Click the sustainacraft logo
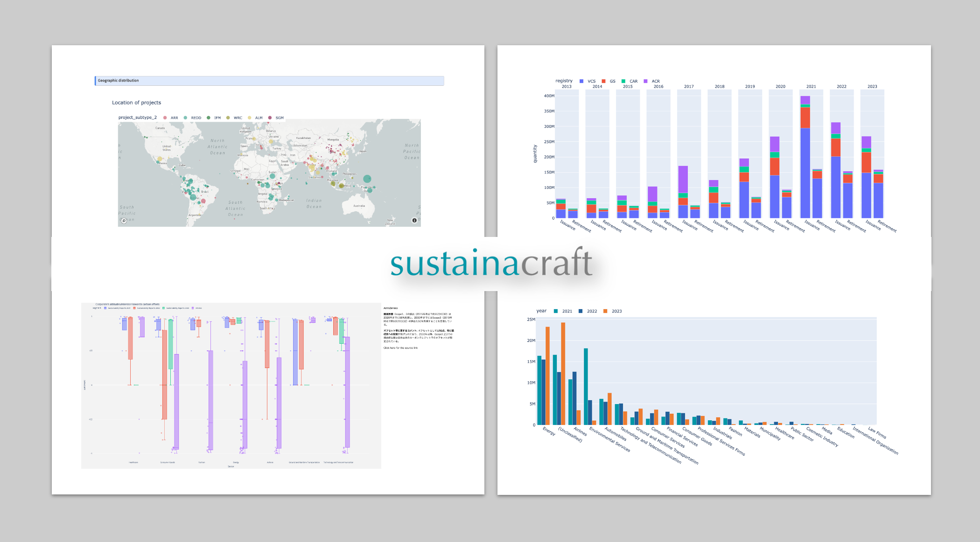The width and height of the screenshot is (980, 542). click(491, 263)
